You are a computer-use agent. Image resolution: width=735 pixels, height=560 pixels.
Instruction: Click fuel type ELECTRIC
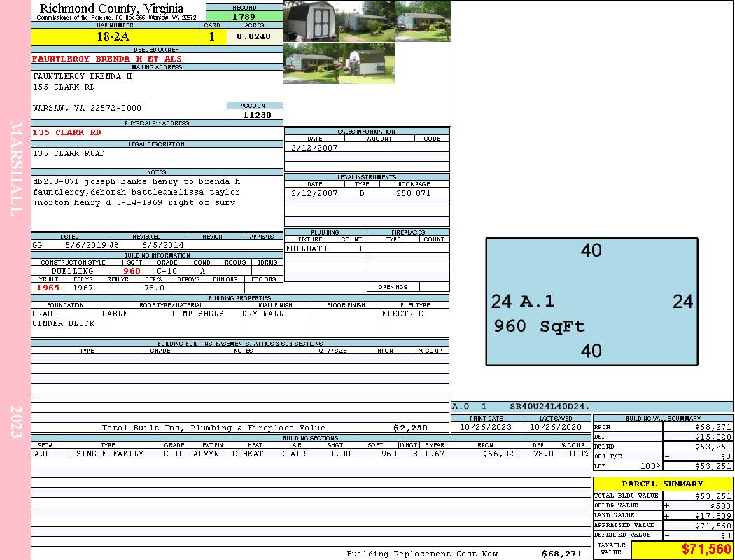[402, 314]
